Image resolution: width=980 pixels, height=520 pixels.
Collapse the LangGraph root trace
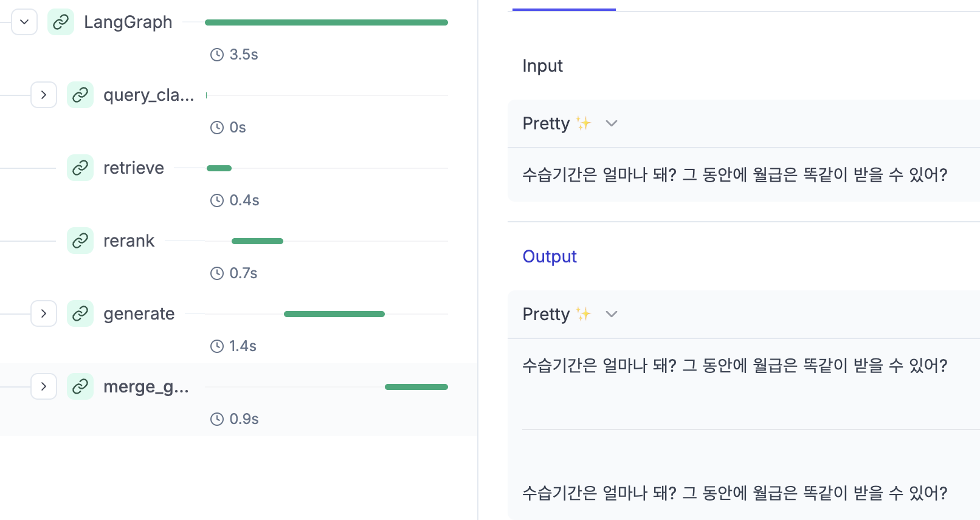24,22
